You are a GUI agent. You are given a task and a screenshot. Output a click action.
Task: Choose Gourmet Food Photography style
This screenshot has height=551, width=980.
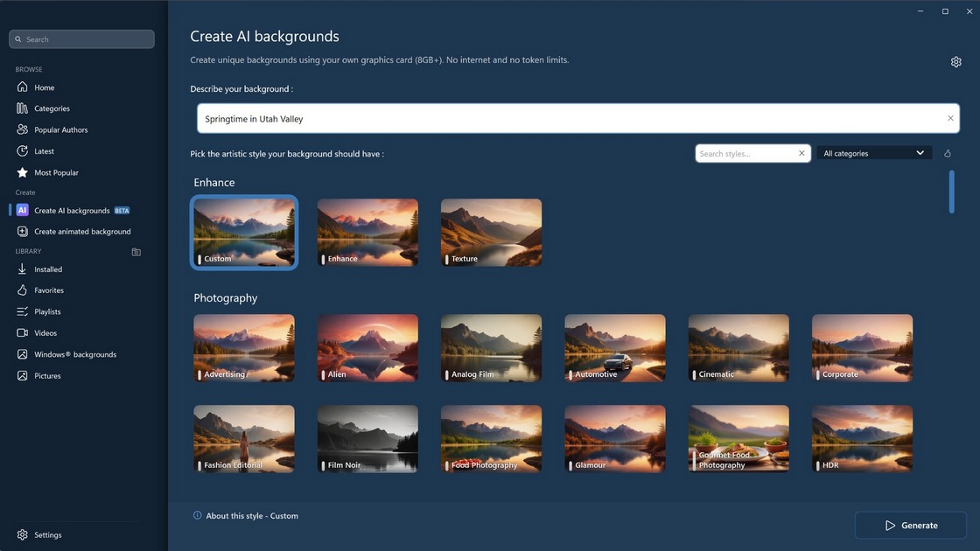point(738,438)
